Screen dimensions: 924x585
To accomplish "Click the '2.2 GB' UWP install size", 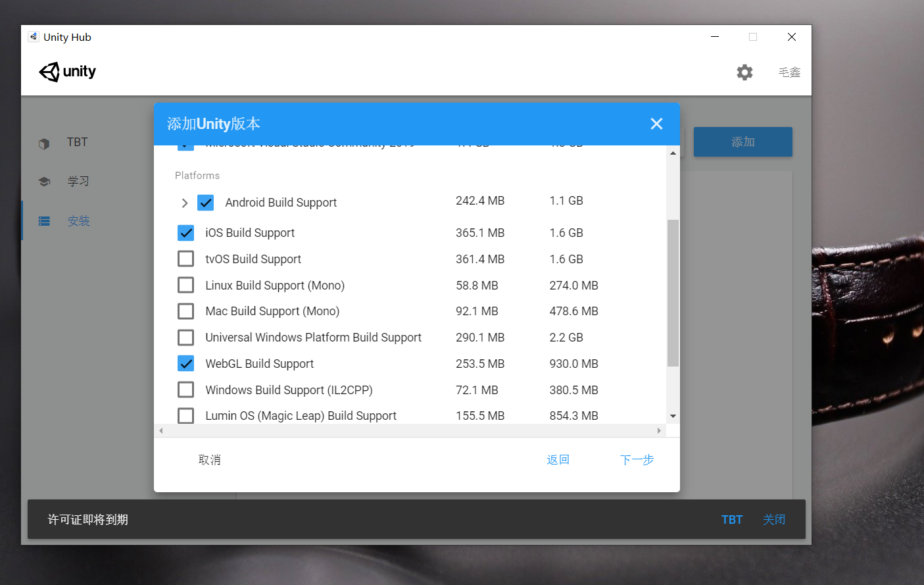I will (x=566, y=338).
